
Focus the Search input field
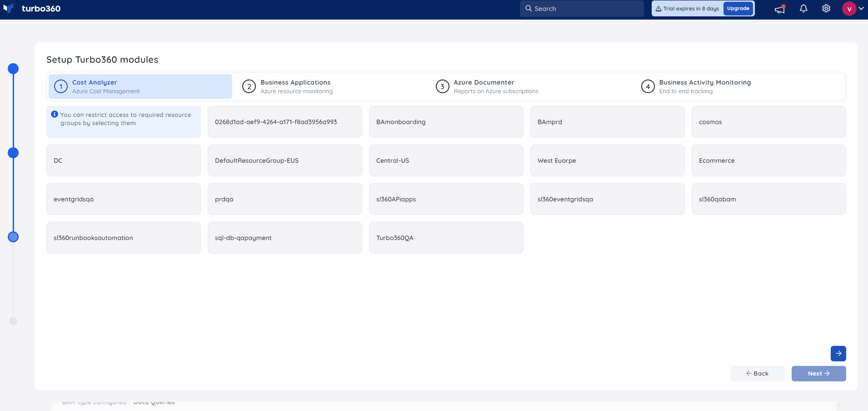(582, 9)
